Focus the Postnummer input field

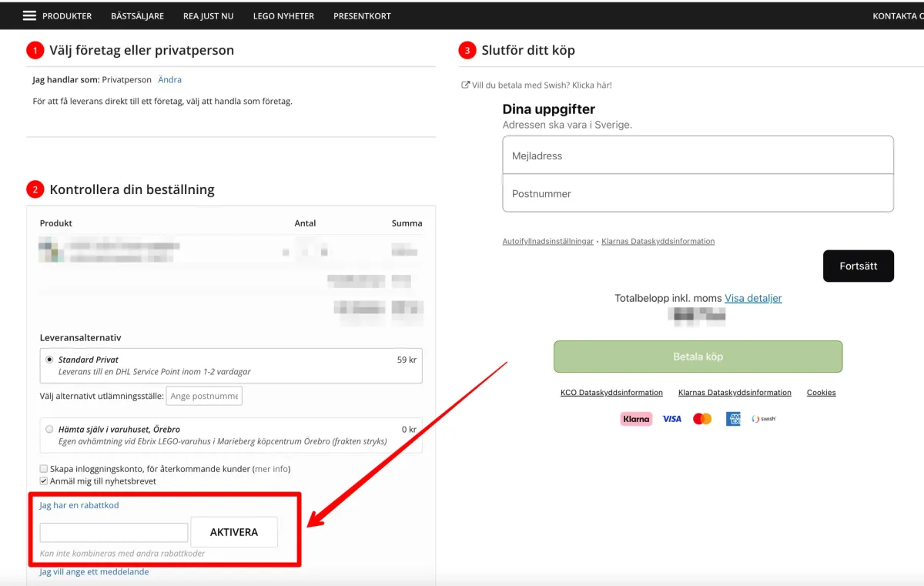[x=698, y=193]
